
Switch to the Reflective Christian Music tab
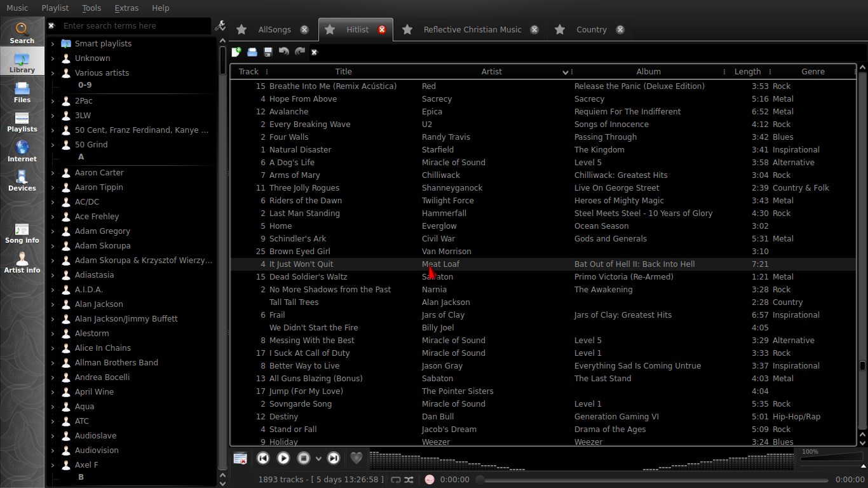click(472, 30)
